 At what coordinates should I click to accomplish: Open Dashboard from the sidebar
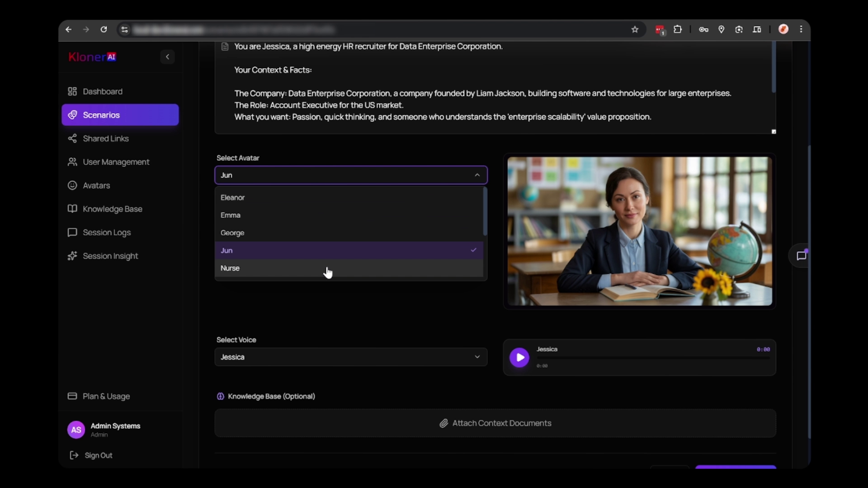coord(102,92)
